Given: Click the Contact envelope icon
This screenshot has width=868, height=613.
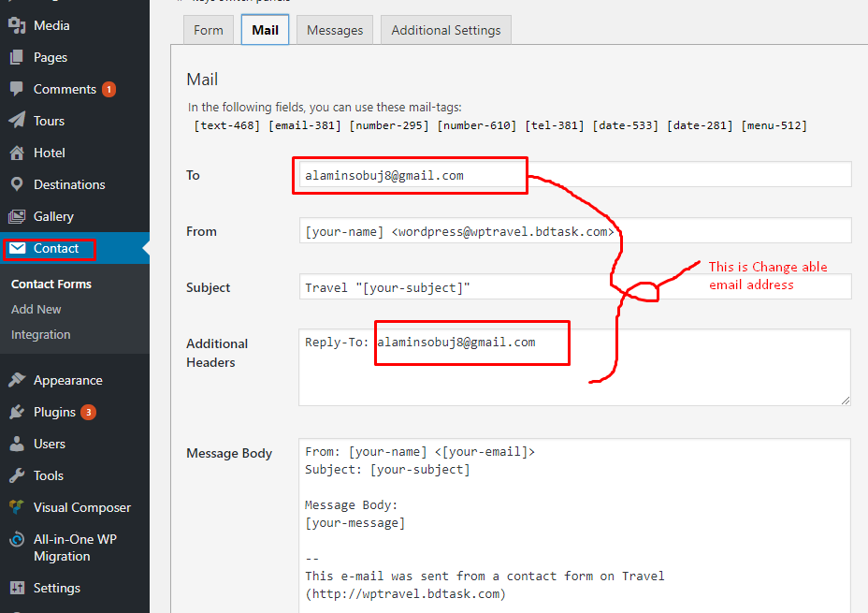Looking at the screenshot, I should [x=17, y=248].
